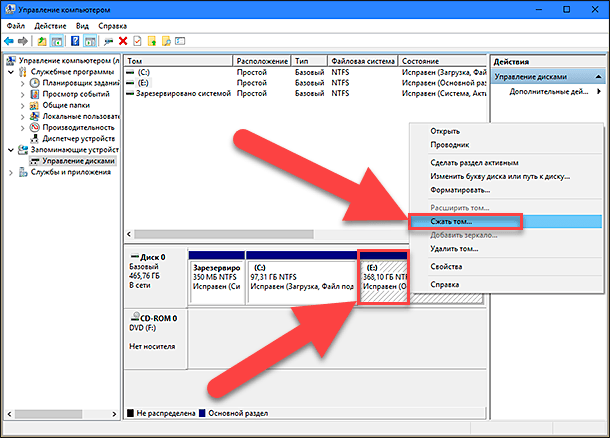Choose Сжать том from context menu
The image size is (610, 438).
[451, 220]
